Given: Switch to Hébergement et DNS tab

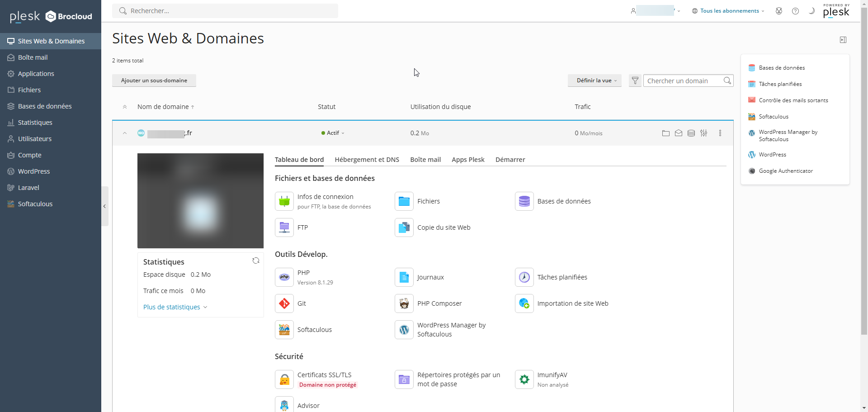Looking at the screenshot, I should click(x=367, y=160).
